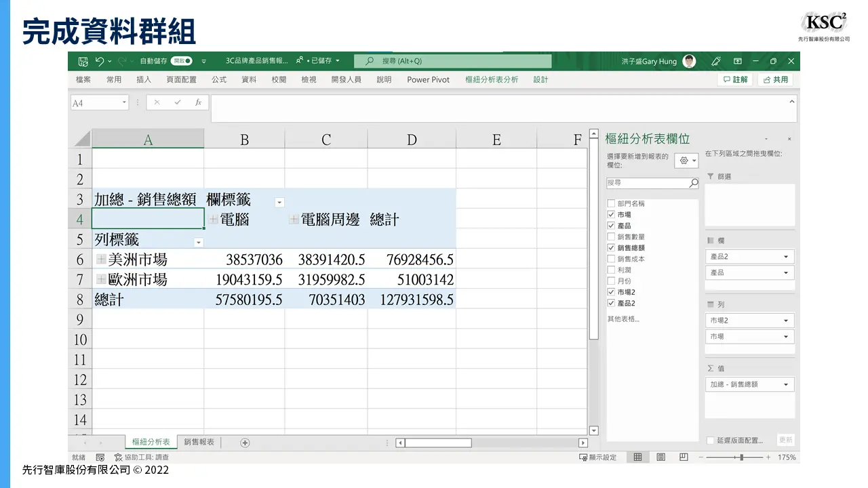
Task: Click the search box 搜尋 (Alt+Q)
Action: (x=453, y=61)
